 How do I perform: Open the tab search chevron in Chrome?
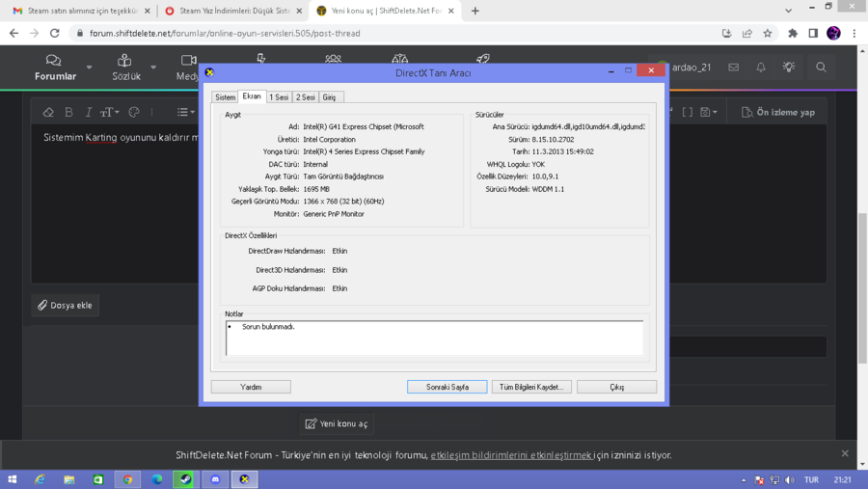coord(788,11)
